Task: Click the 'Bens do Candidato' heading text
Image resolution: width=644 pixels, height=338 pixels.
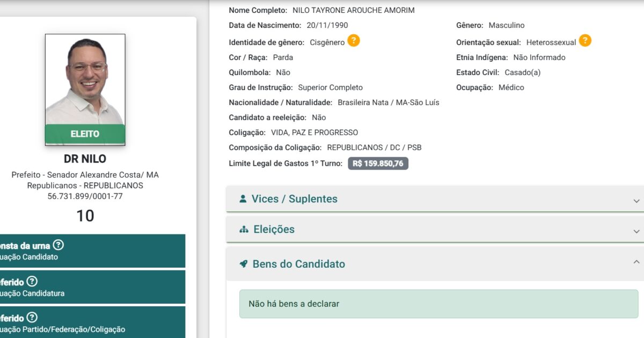Action: (298, 264)
